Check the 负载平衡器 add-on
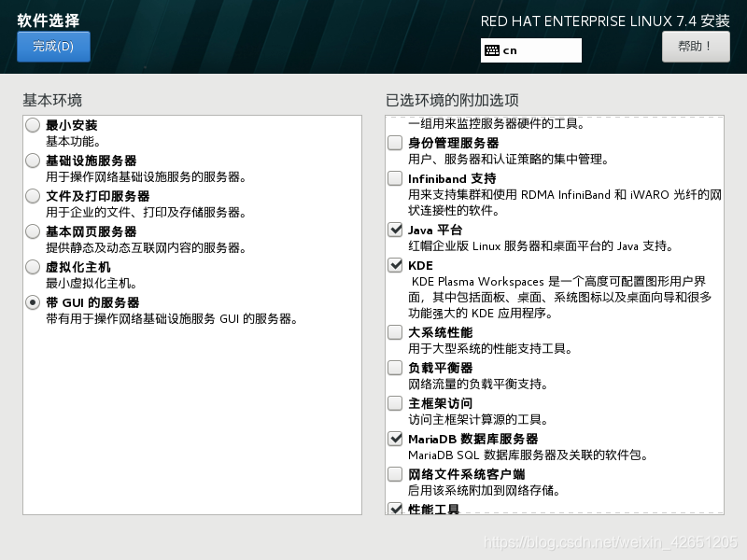The height and width of the screenshot is (560, 747). [x=395, y=368]
